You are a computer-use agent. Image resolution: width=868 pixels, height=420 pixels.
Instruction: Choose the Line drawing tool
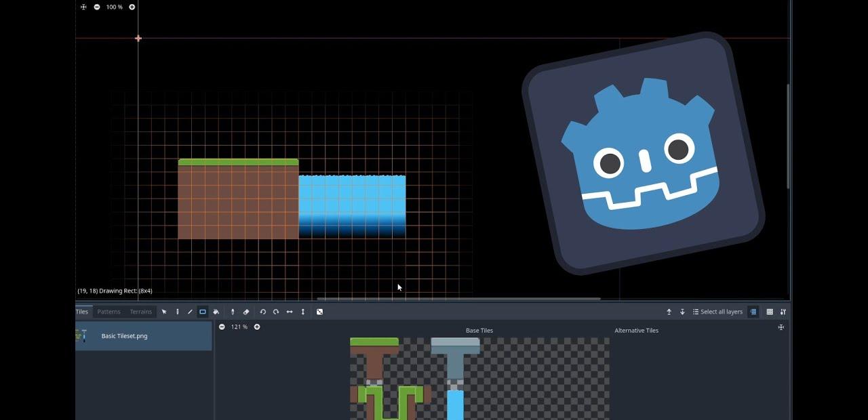click(190, 312)
